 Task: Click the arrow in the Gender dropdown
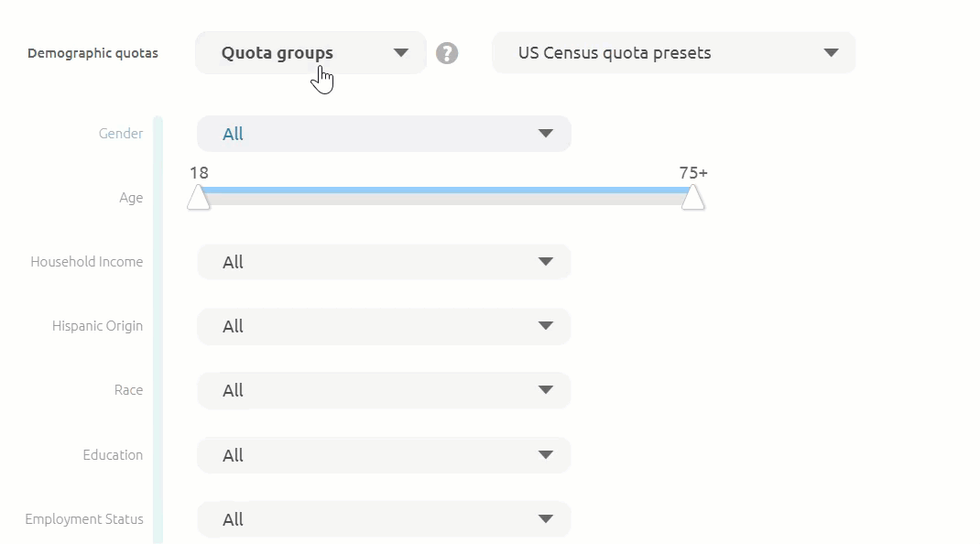click(546, 134)
